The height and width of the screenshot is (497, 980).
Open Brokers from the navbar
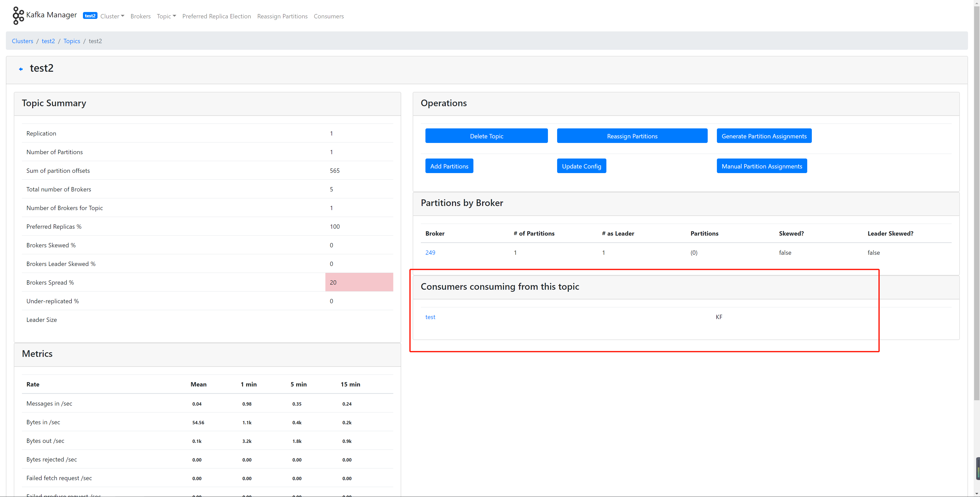(x=140, y=16)
